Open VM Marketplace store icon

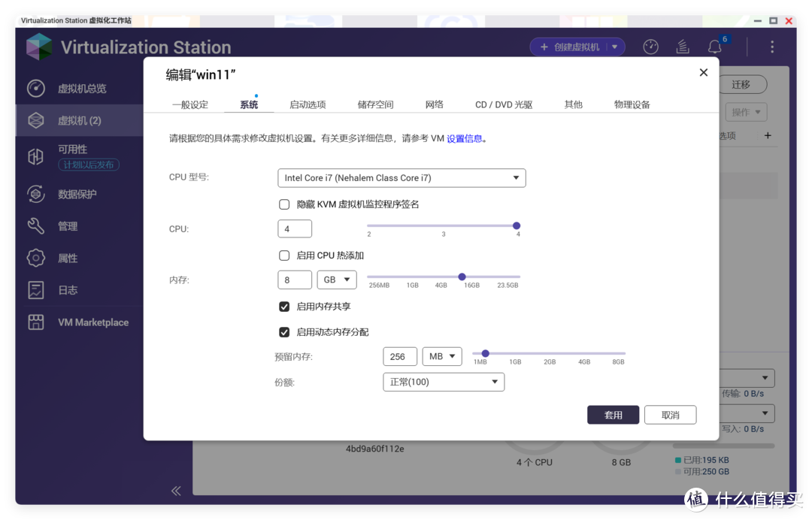36,322
